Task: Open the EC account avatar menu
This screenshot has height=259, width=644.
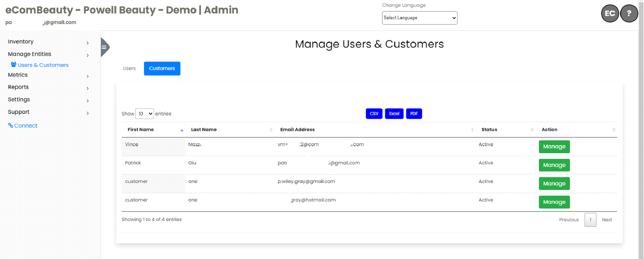Action: click(610, 13)
